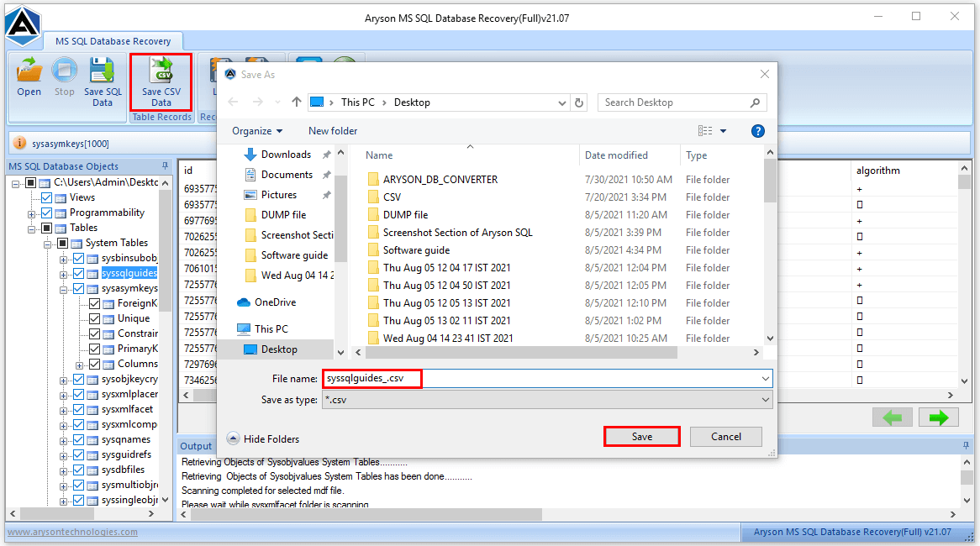Open the File name dropdown

pyautogui.click(x=765, y=379)
